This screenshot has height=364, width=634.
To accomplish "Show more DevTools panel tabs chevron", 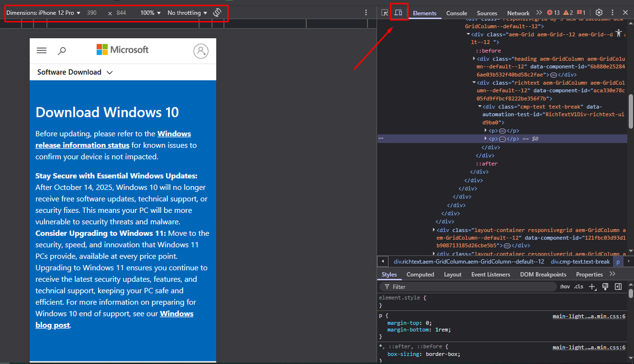I will [539, 13].
